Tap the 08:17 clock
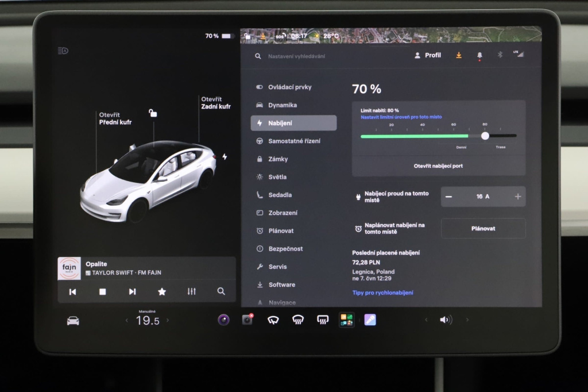 coord(299,36)
